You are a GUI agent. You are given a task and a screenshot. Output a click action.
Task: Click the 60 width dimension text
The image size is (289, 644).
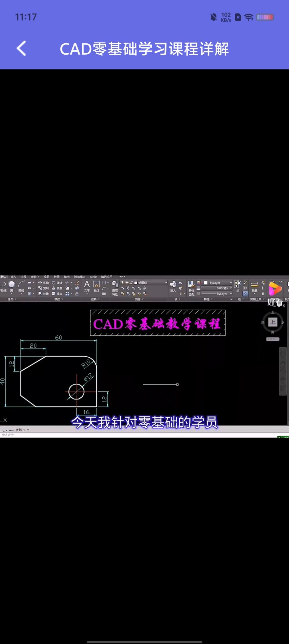pos(58,337)
